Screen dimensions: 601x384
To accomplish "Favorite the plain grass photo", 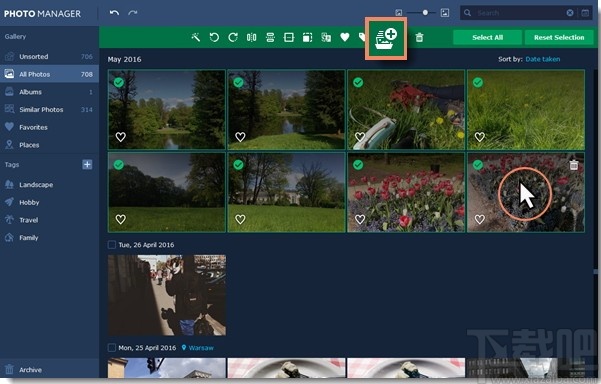I will point(480,137).
